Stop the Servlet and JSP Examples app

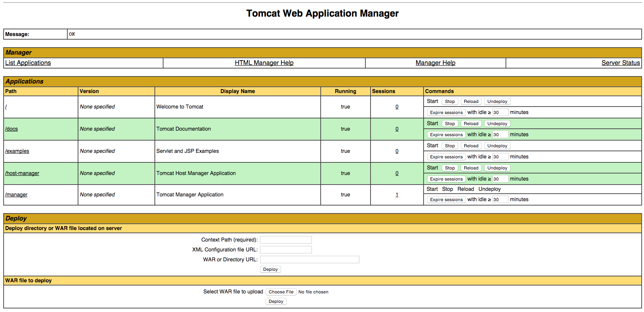tap(450, 146)
